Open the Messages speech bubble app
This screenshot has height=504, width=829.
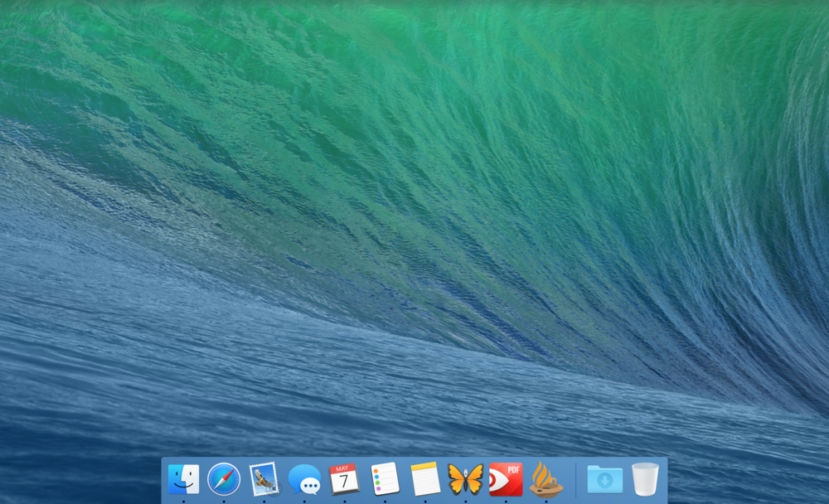tap(304, 479)
